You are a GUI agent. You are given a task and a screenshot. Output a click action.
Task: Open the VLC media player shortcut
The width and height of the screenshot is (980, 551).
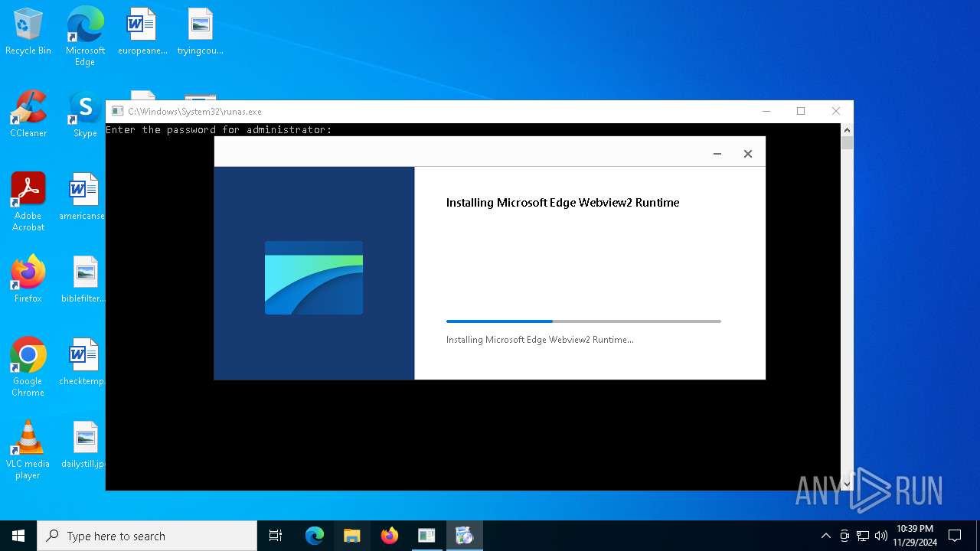28,450
